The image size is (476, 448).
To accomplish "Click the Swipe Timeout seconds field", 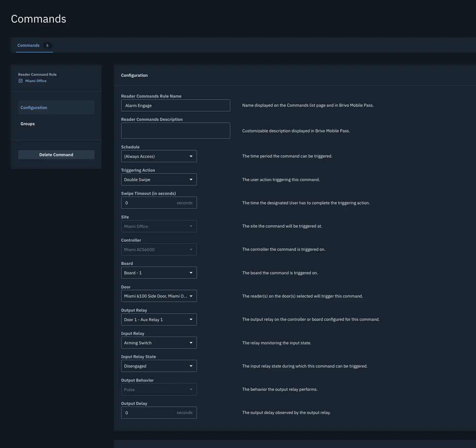I will [x=159, y=203].
